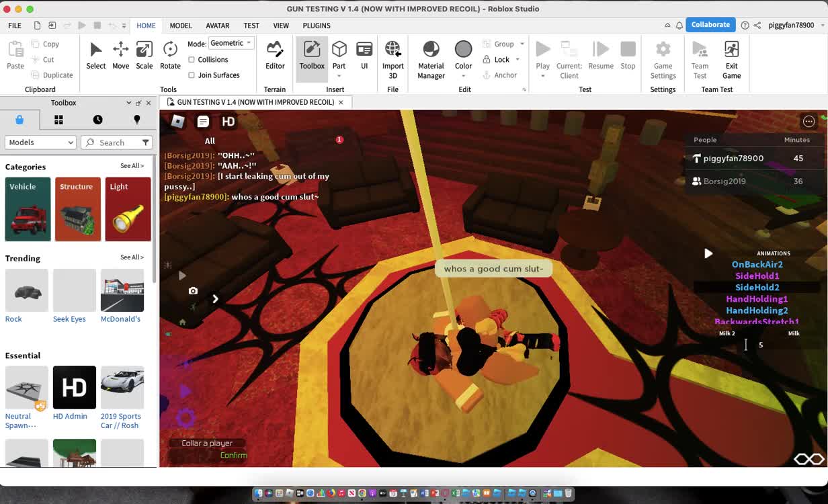Select the Rotate tool

coord(170,55)
